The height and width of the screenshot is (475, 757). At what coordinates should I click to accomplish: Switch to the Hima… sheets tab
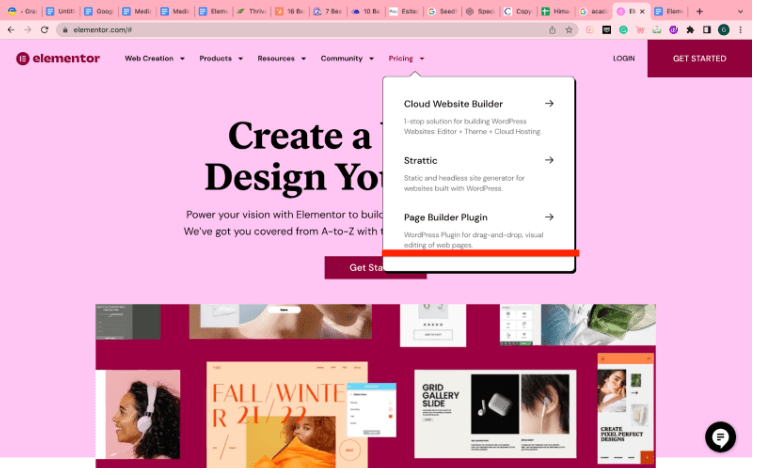(x=556, y=11)
